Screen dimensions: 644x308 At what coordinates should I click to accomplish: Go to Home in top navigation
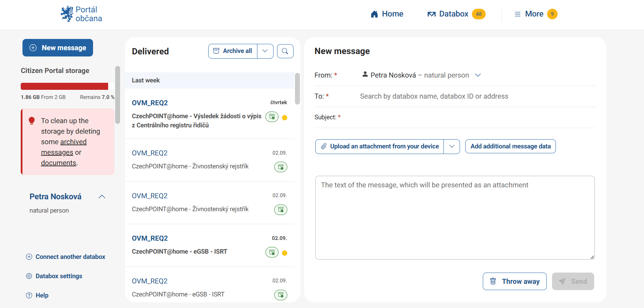(x=387, y=14)
